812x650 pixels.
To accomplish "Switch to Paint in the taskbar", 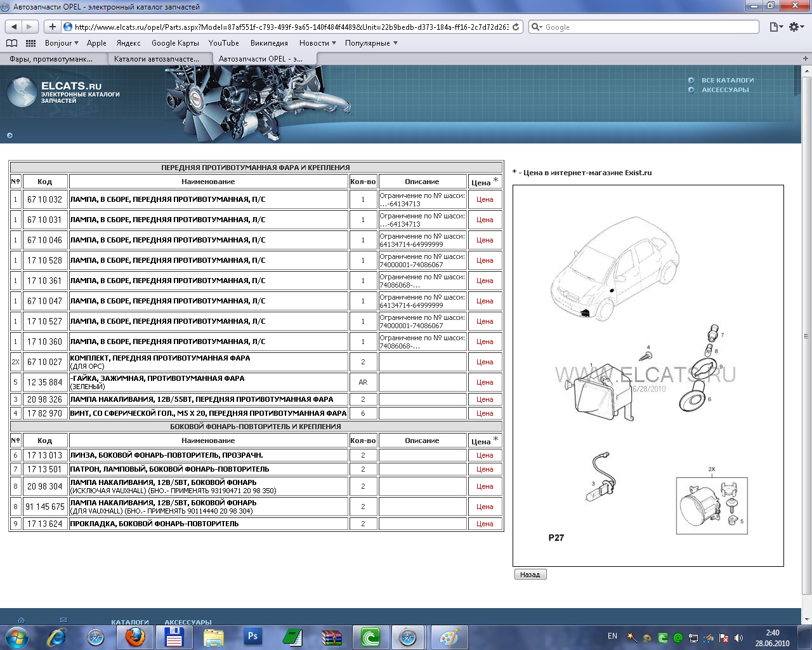I will pyautogui.click(x=449, y=637).
